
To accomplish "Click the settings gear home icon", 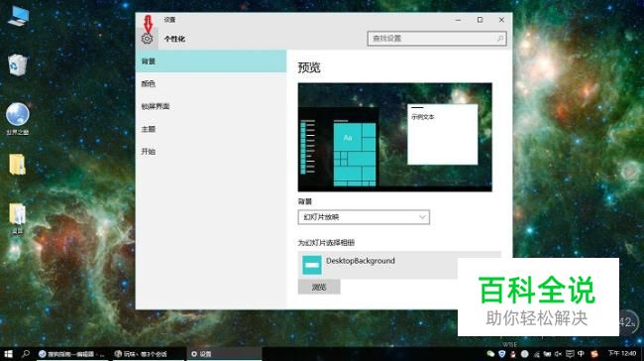I will pos(147,39).
